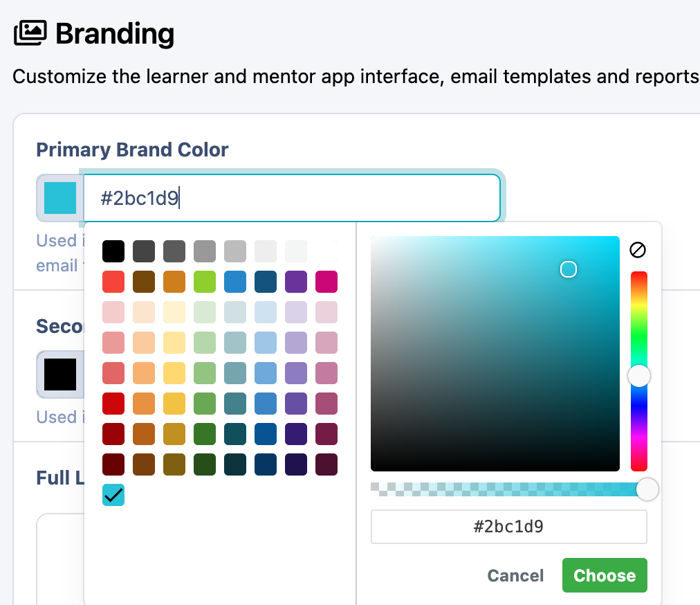Image resolution: width=700 pixels, height=605 pixels.
Task: Pick the darkest maroon swatch in the bottom row
Action: coord(113,464)
